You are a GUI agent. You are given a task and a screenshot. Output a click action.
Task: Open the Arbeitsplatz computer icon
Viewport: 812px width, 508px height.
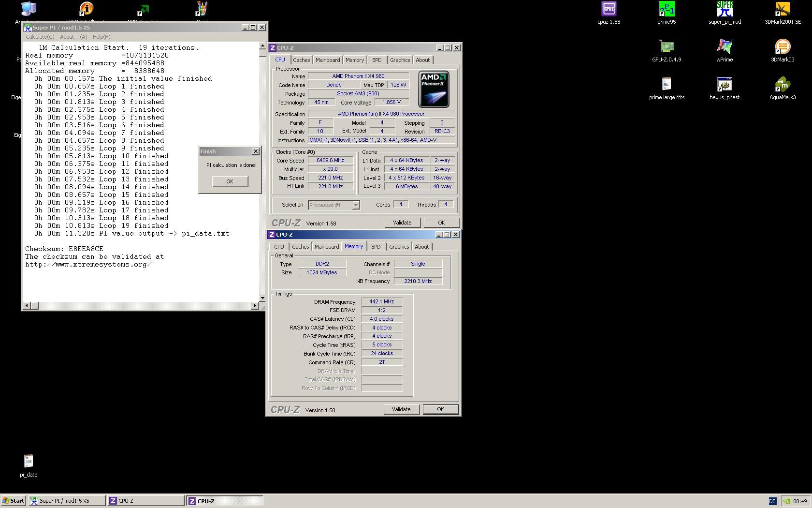click(x=29, y=9)
